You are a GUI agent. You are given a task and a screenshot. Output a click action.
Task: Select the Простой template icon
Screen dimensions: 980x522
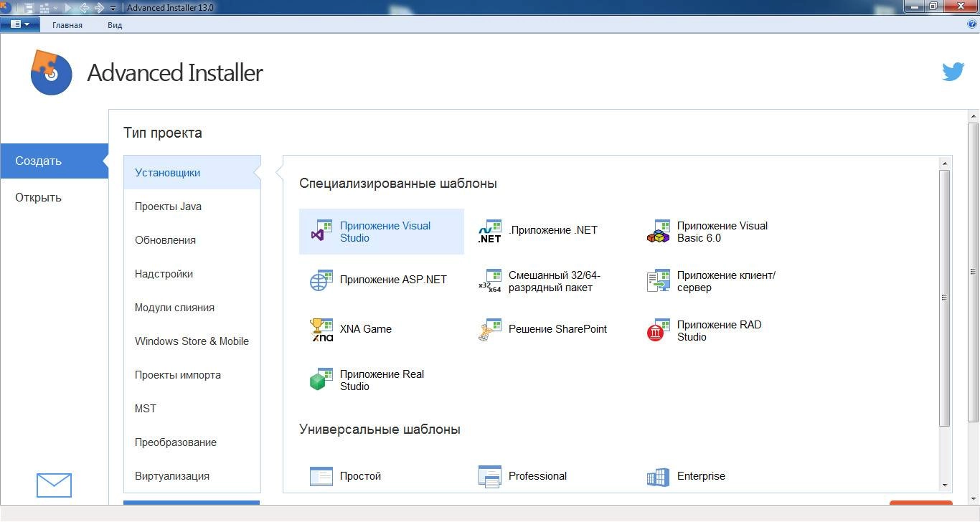point(321,476)
